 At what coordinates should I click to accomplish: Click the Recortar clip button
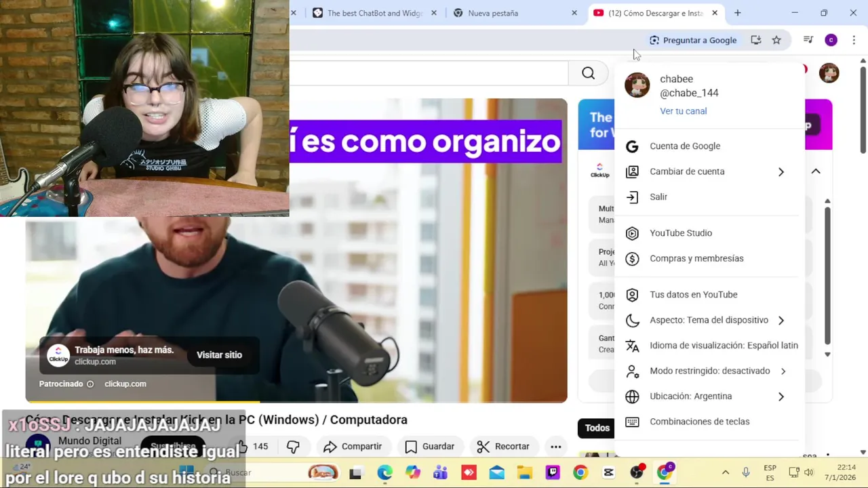tap(502, 446)
